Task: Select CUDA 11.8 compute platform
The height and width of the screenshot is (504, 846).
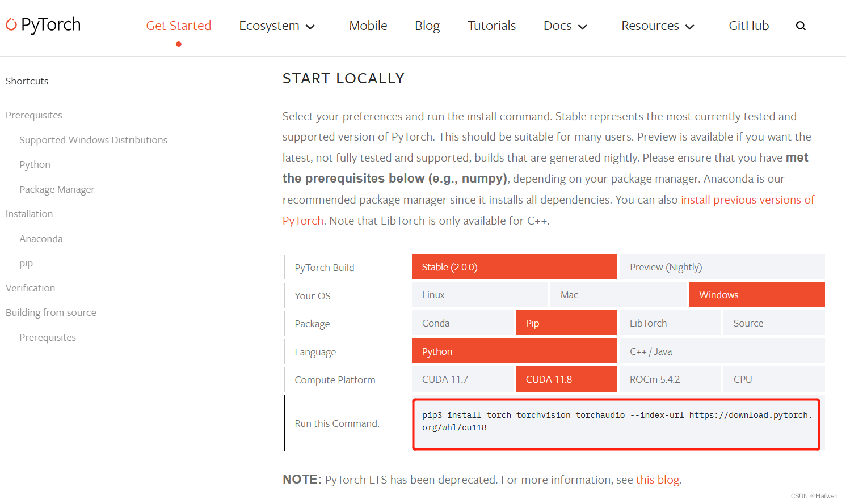Action: pyautogui.click(x=566, y=379)
